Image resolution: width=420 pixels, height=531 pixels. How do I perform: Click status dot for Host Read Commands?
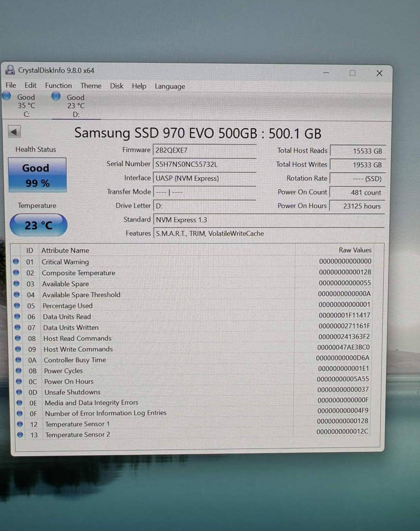[18, 338]
